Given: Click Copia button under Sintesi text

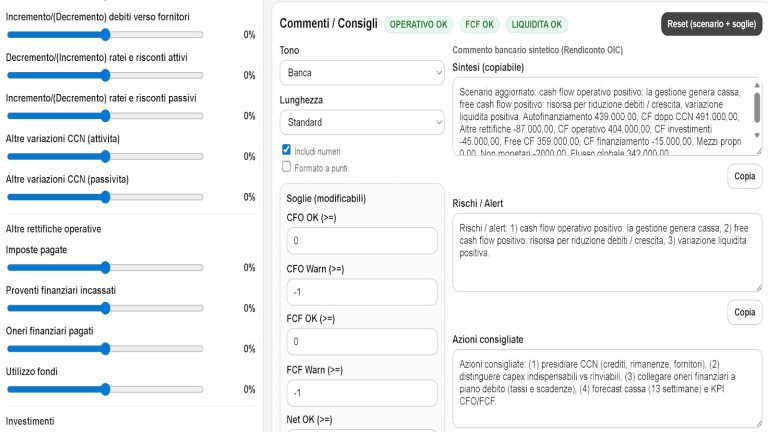Looking at the screenshot, I should click(x=744, y=175).
